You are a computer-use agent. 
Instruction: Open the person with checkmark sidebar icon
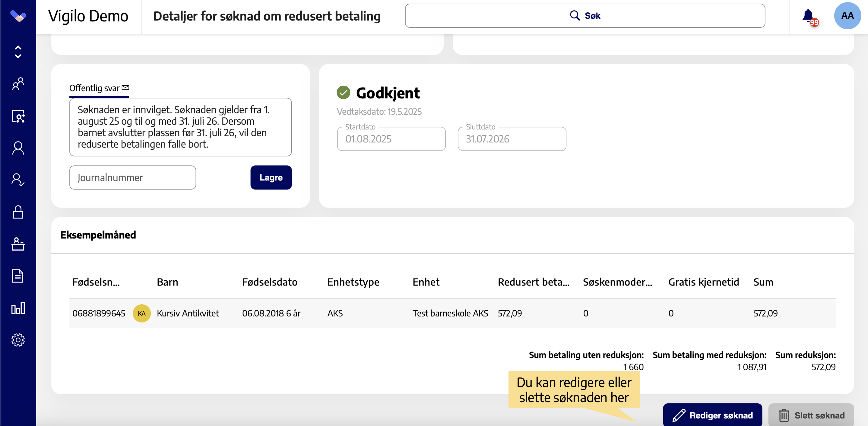coord(18,180)
